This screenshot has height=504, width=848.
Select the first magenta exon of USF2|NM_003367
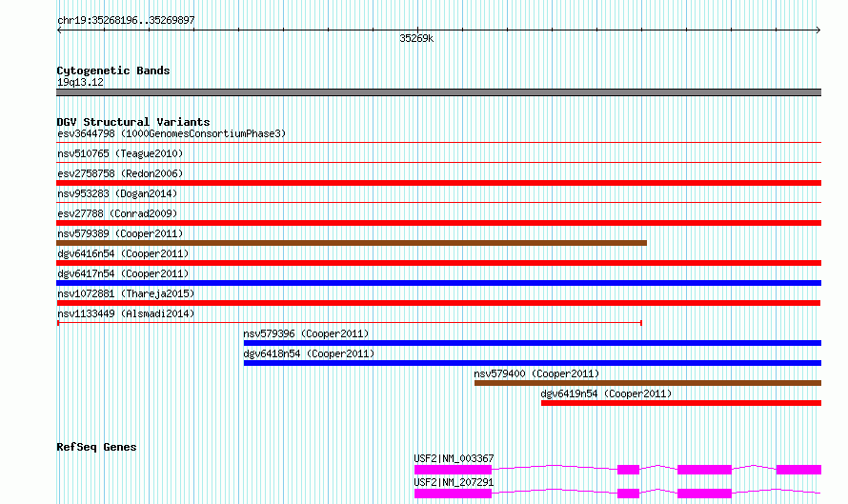coord(454,470)
